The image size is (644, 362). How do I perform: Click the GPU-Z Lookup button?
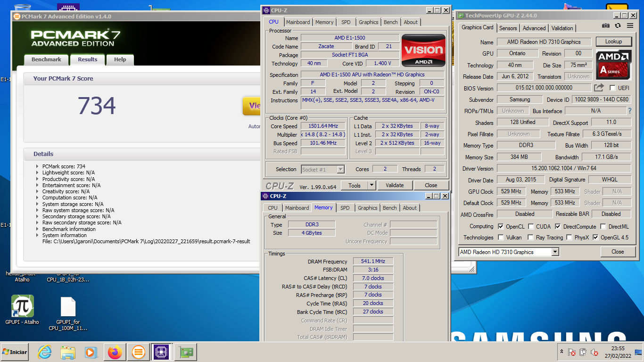click(x=613, y=41)
